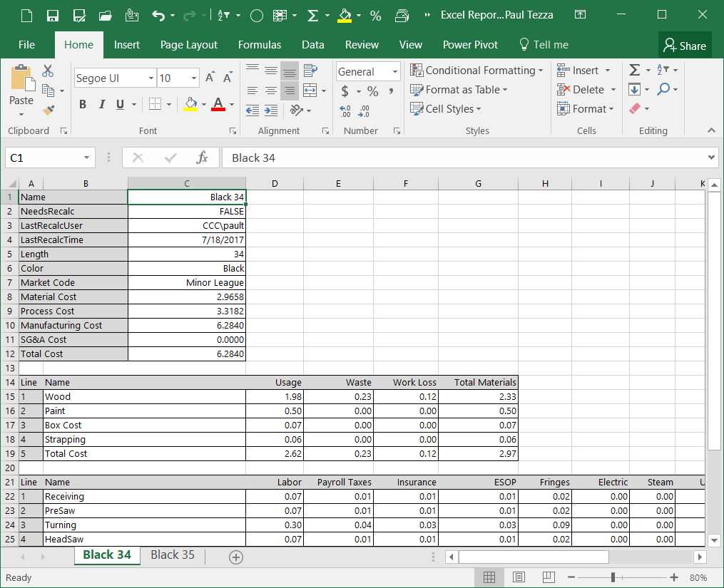Click the Open folder icon in Quick Access toolbar
Image resolution: width=724 pixels, height=588 pixels.
pyautogui.click(x=106, y=16)
